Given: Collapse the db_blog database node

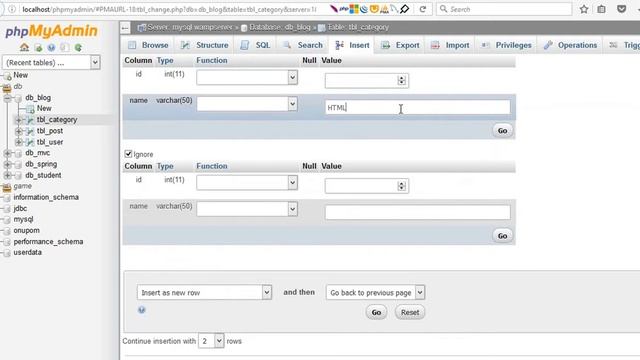Looking at the screenshot, I should click(7, 98).
